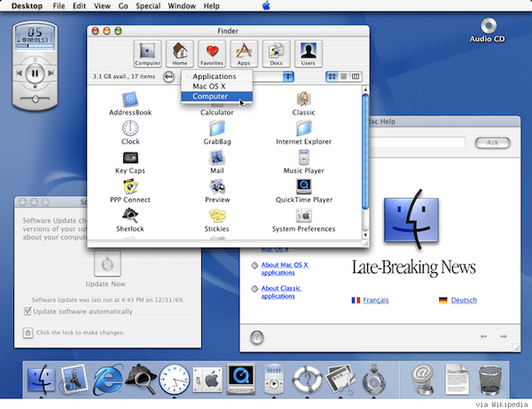Image resolution: width=532 pixels, height=409 pixels.
Task: Select the Key Caps icon
Action: [x=130, y=158]
